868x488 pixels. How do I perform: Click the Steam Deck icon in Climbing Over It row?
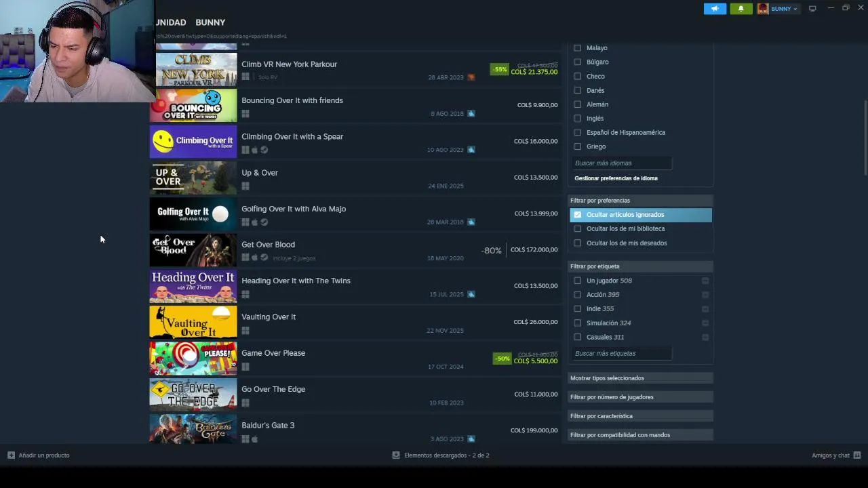pyautogui.click(x=471, y=150)
